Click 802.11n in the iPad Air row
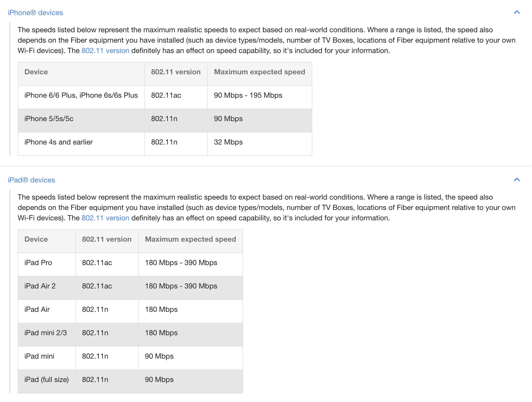This screenshot has width=532, height=402. coord(95,309)
